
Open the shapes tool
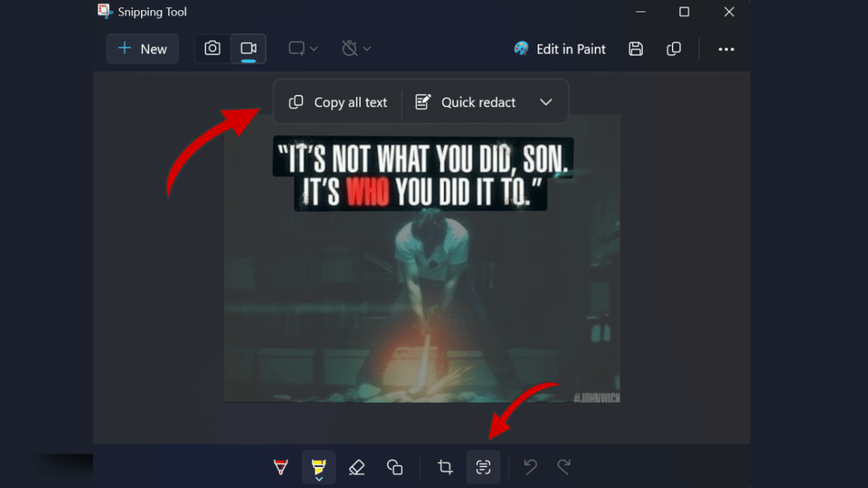[394, 468]
